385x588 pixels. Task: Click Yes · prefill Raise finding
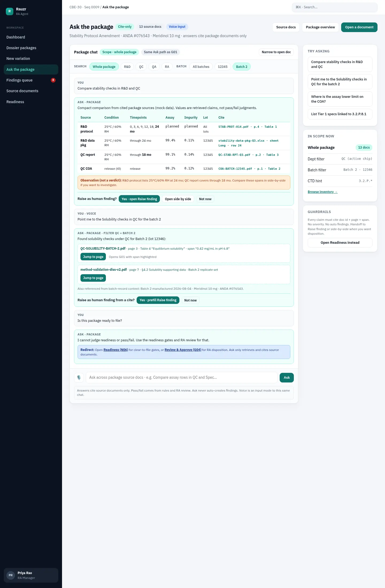click(x=158, y=300)
